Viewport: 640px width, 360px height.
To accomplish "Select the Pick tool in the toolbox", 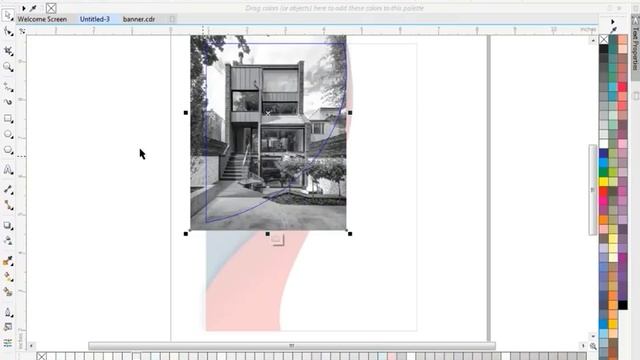I will pos(8,16).
